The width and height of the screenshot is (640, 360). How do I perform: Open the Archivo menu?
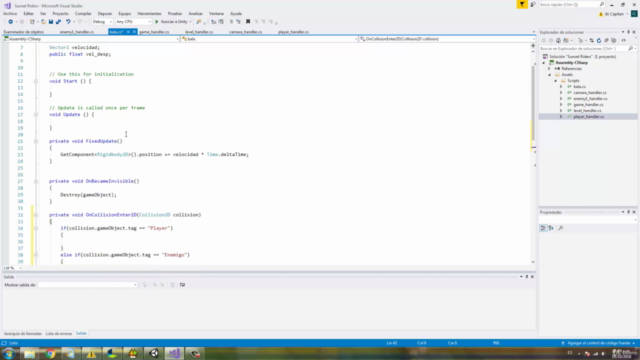click(x=10, y=13)
